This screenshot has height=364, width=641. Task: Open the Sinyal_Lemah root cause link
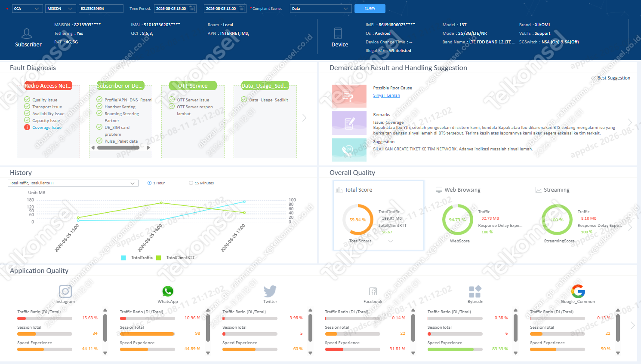click(386, 95)
